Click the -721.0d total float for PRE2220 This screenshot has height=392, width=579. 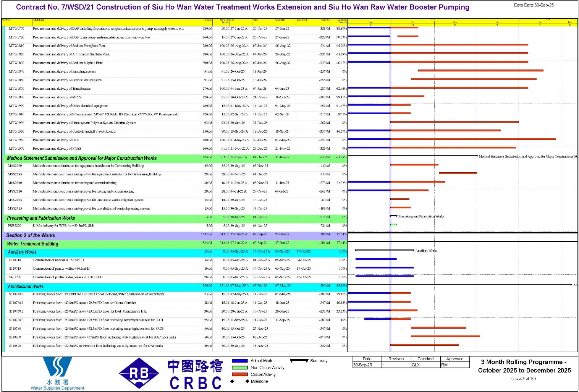tap(325, 226)
